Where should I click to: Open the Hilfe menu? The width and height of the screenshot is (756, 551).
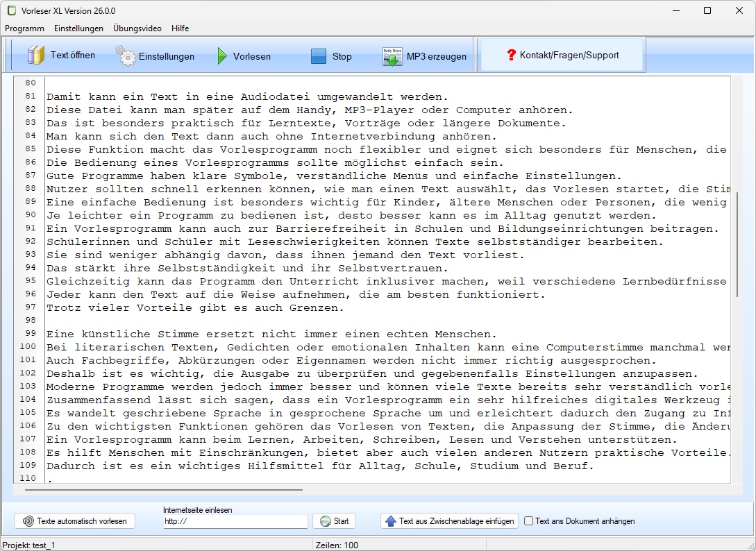180,28
